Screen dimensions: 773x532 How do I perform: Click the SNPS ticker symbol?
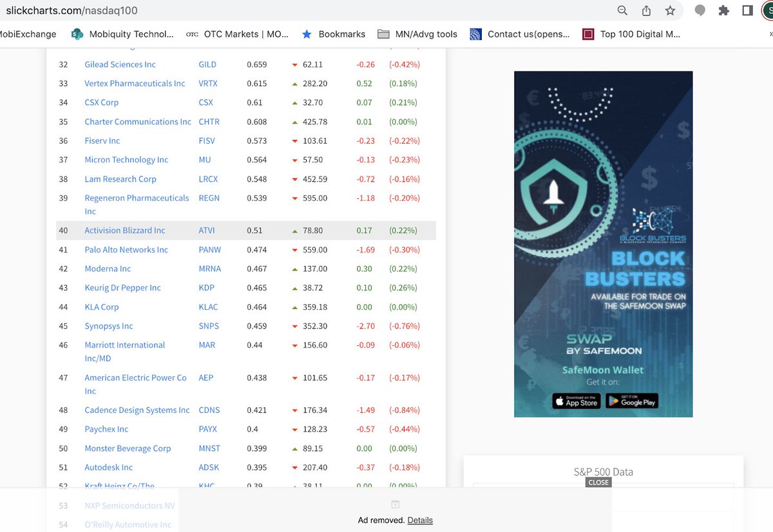[209, 327]
